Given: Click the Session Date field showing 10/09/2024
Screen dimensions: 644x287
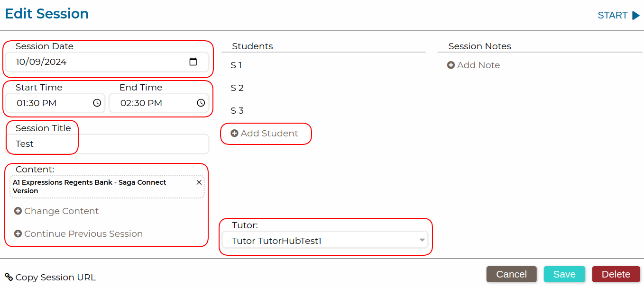Looking at the screenshot, I should [95, 62].
